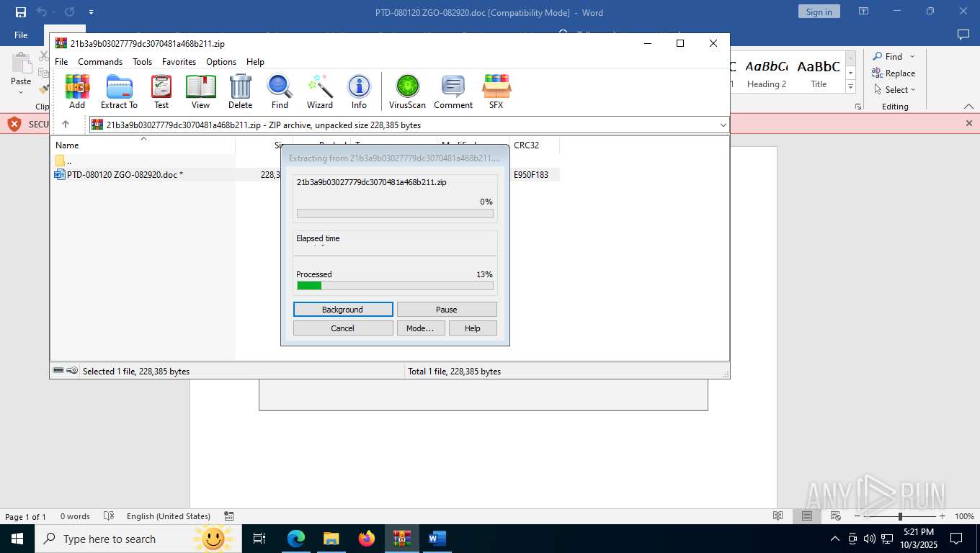Go up one folder level arrow

66,125
